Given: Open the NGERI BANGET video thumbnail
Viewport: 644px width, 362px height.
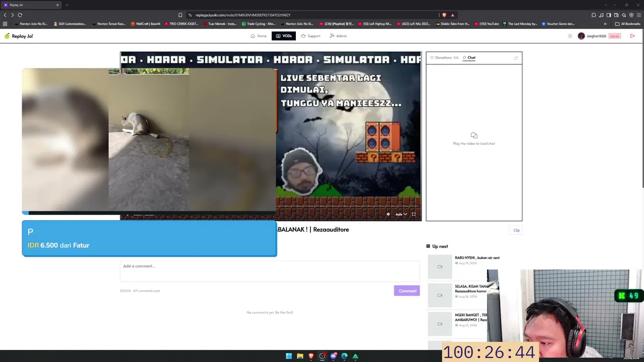Looking at the screenshot, I should (x=440, y=324).
